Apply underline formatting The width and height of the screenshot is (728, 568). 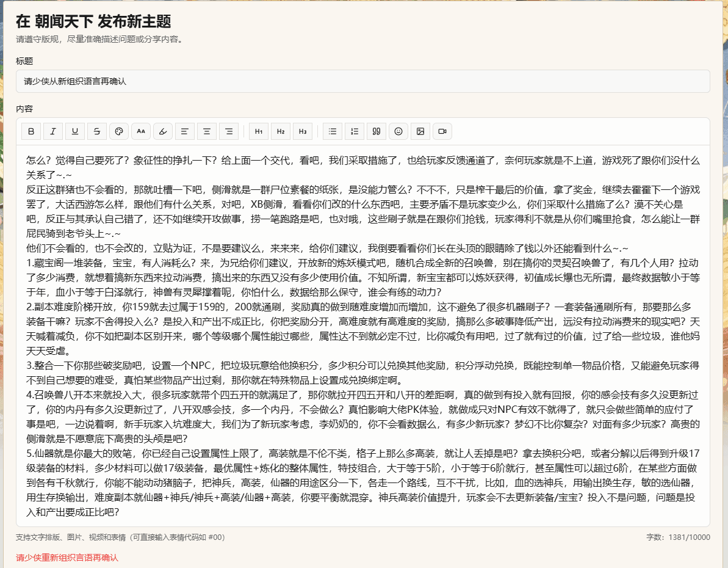click(x=74, y=131)
